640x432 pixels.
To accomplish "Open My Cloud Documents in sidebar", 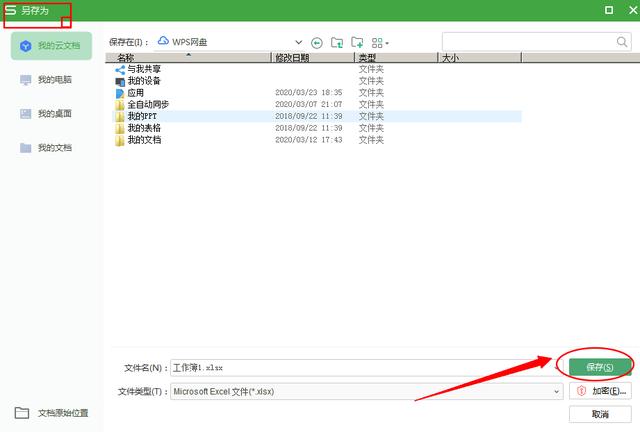I will pyautogui.click(x=51, y=46).
